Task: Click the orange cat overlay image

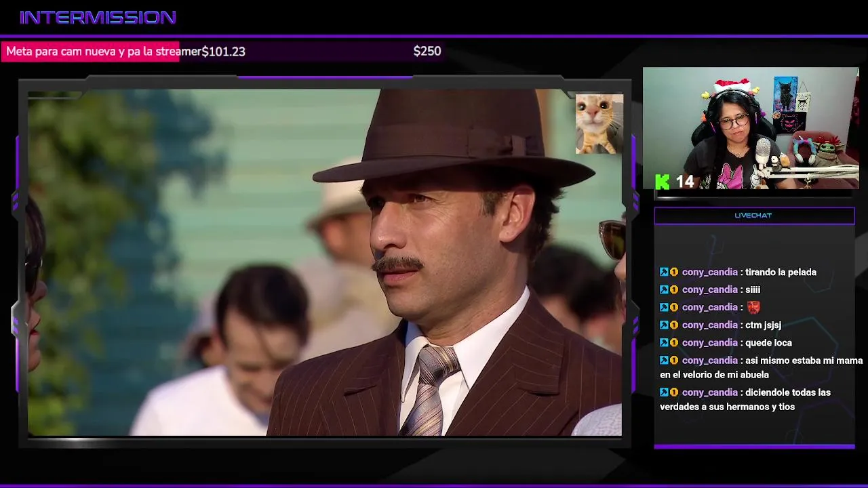Action: coord(599,124)
